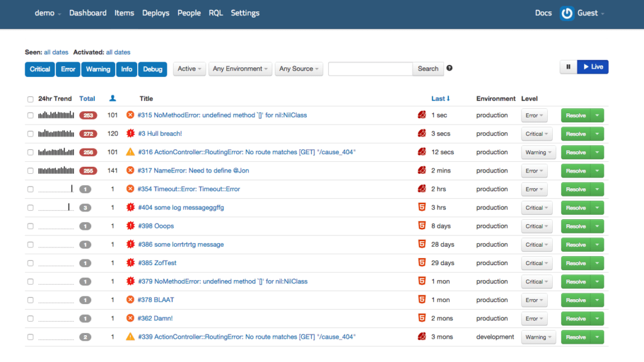Click the HTML5 source icon in #362 Damn! row
644x362 pixels.
pyautogui.click(x=422, y=318)
